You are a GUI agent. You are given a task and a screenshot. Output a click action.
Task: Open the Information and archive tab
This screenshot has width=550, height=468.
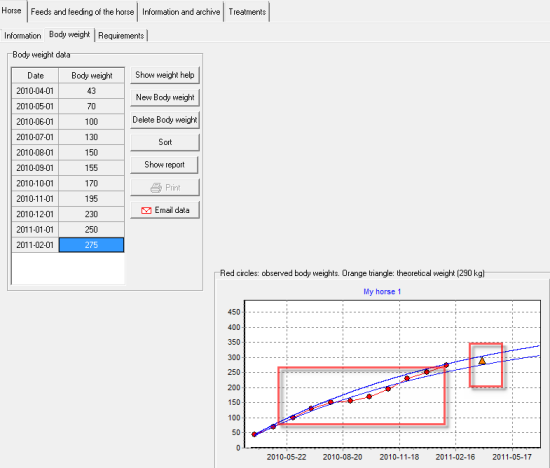(x=181, y=12)
